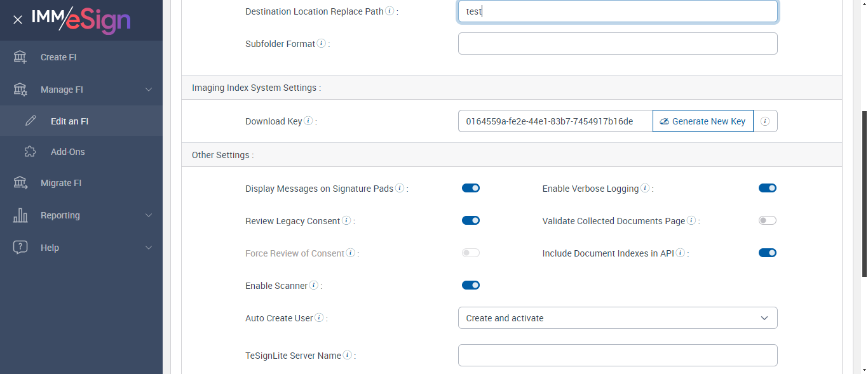868x374 pixels.
Task: Click the Create FI bank icon
Action: [x=20, y=57]
